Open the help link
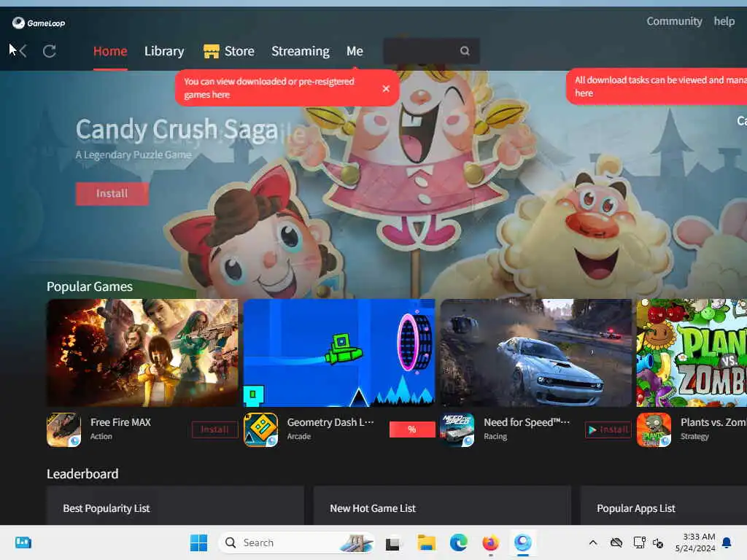The image size is (747, 560). [724, 21]
